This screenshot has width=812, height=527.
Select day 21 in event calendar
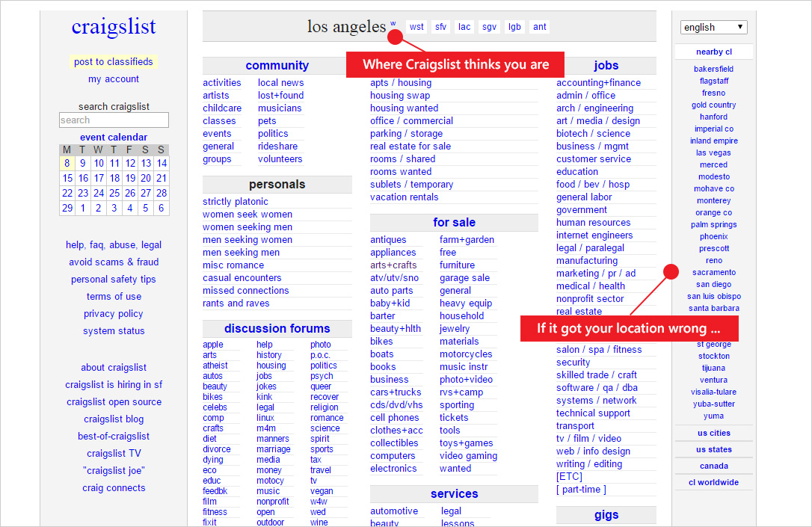pos(162,178)
